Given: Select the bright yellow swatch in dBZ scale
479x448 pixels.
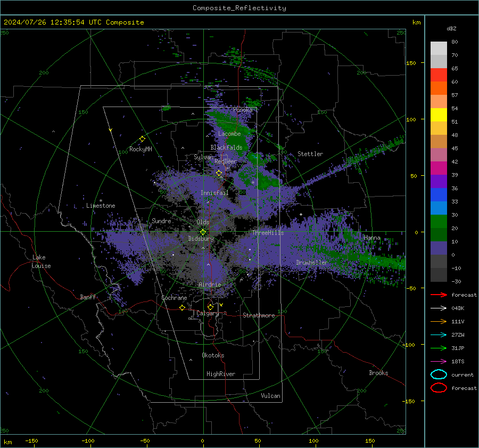Looking at the screenshot, I should (x=439, y=115).
